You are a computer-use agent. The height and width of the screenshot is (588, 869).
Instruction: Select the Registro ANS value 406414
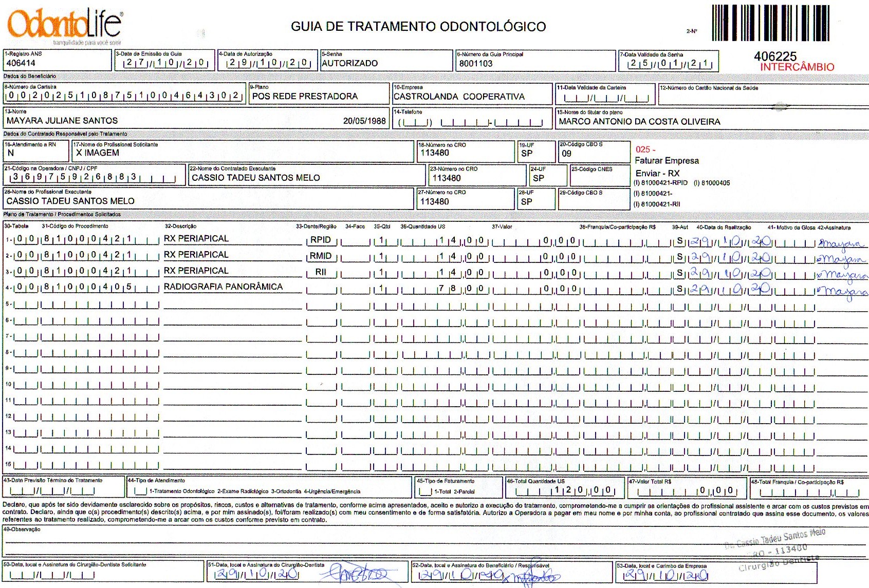[21, 63]
